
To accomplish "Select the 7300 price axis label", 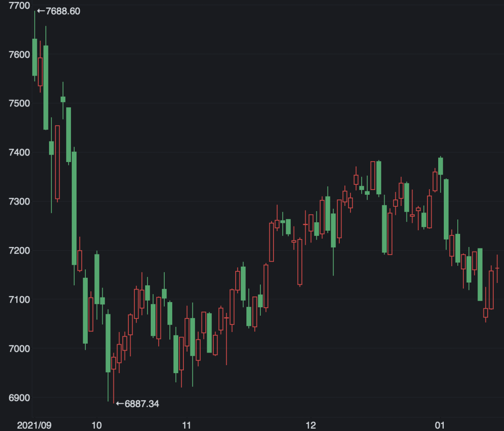I will [x=19, y=201].
